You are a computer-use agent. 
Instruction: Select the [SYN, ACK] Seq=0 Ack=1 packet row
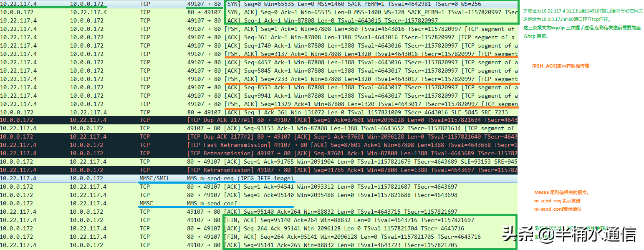(x=259, y=12)
